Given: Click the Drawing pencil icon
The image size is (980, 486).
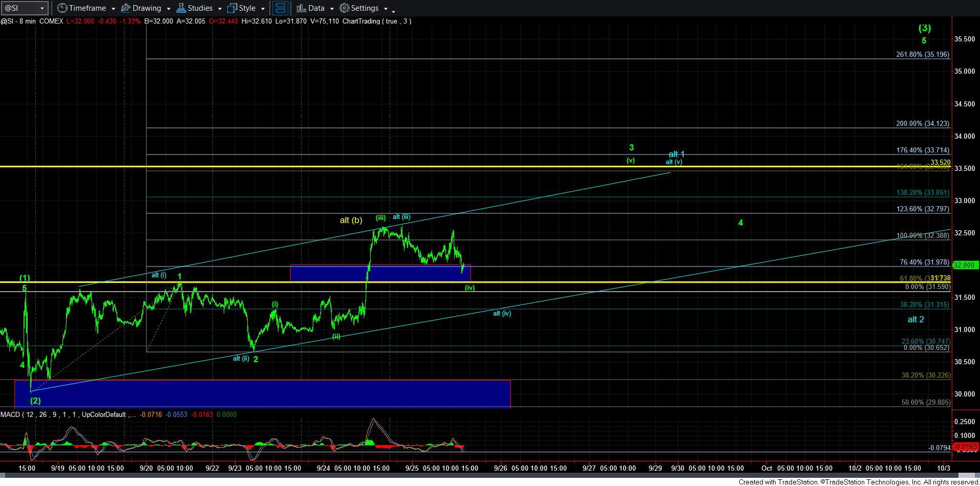Looking at the screenshot, I should [126, 8].
